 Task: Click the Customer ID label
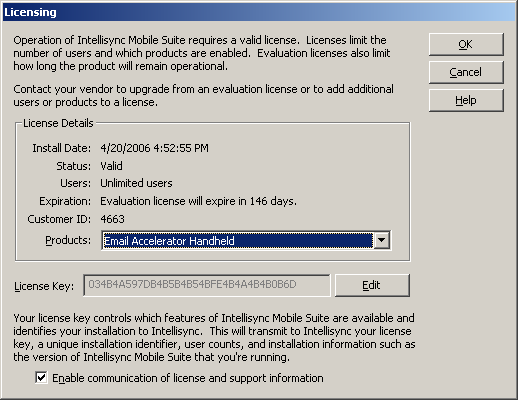59,219
